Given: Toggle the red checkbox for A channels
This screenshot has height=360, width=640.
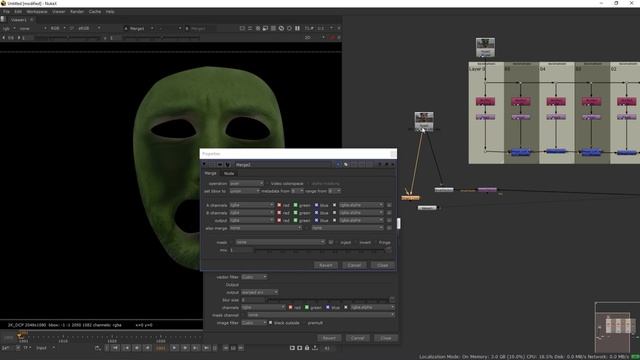Looking at the screenshot, I should tap(279, 205).
